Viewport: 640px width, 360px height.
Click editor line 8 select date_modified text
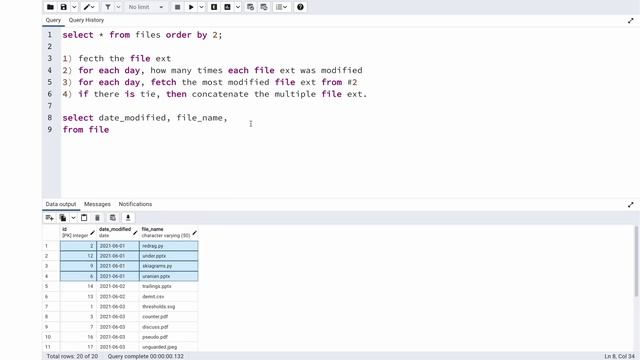[144, 118]
